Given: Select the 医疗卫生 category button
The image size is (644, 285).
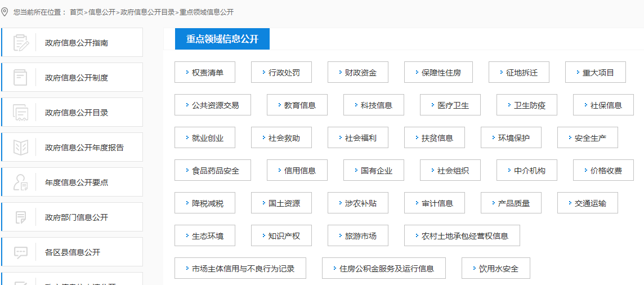Looking at the screenshot, I should (450, 105).
